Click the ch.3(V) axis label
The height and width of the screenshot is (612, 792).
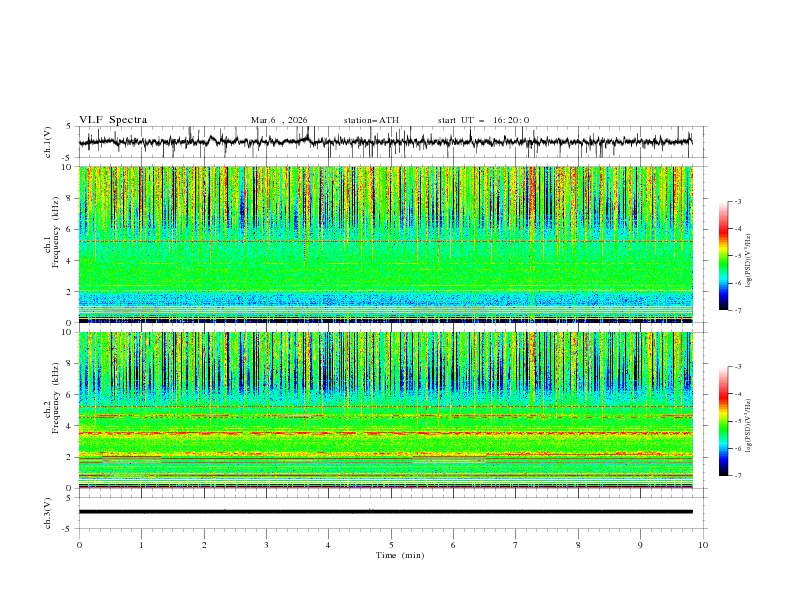tap(49, 511)
